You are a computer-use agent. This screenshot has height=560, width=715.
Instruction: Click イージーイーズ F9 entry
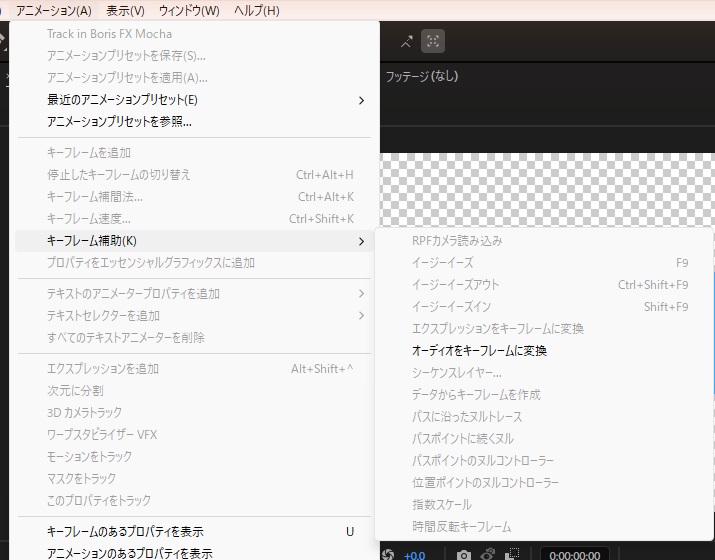tap(544, 263)
